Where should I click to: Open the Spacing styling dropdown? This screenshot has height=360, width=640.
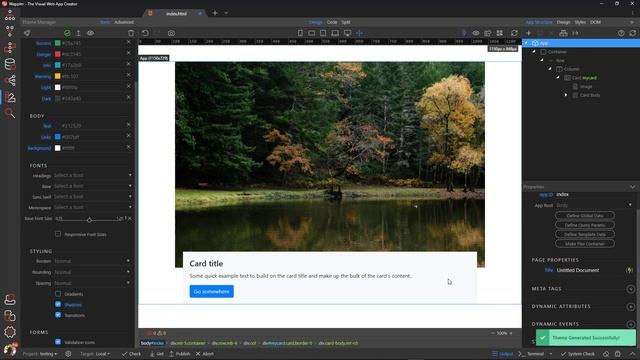coord(92,283)
